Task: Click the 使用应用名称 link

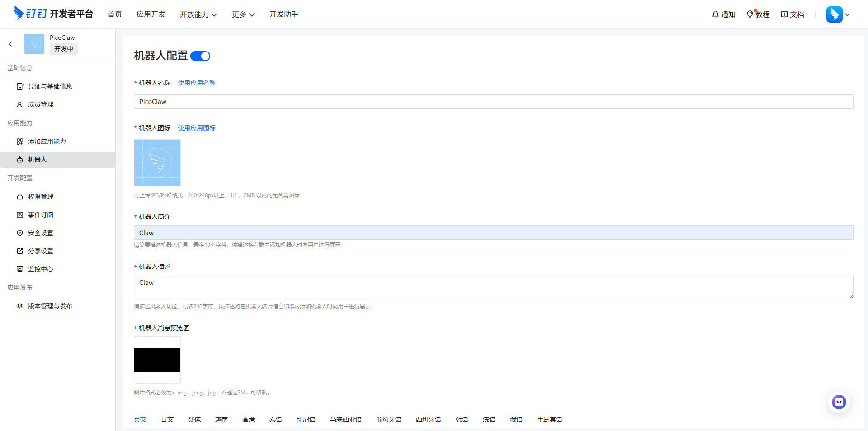Action: pyautogui.click(x=196, y=83)
